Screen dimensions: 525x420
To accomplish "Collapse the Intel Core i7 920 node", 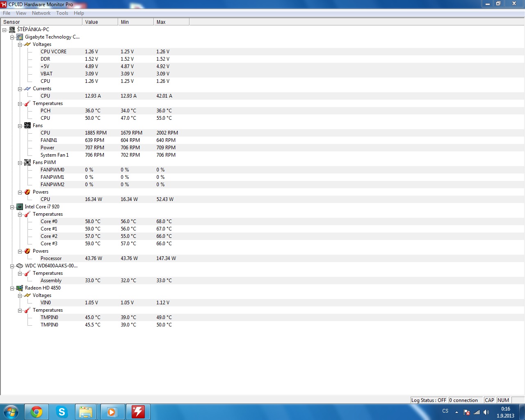I will [12, 207].
